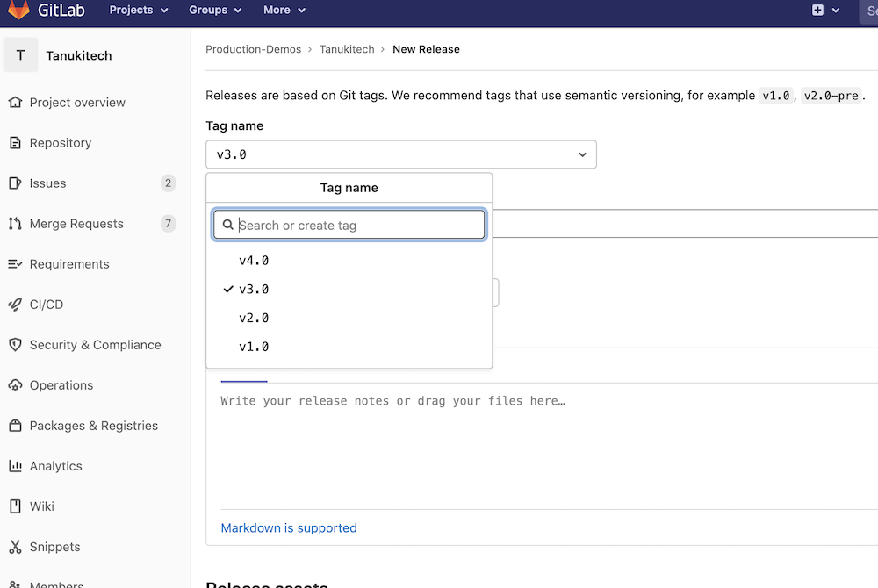Select the v1.0 tag option
Image resolution: width=878 pixels, height=588 pixels.
[x=254, y=346]
